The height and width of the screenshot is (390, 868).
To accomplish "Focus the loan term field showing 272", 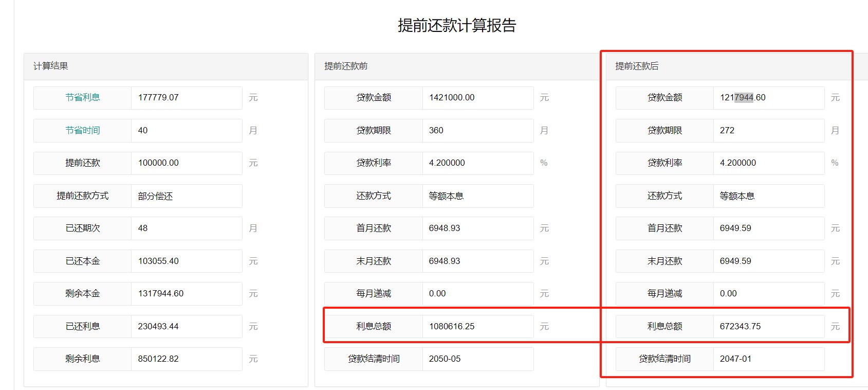I will point(768,131).
